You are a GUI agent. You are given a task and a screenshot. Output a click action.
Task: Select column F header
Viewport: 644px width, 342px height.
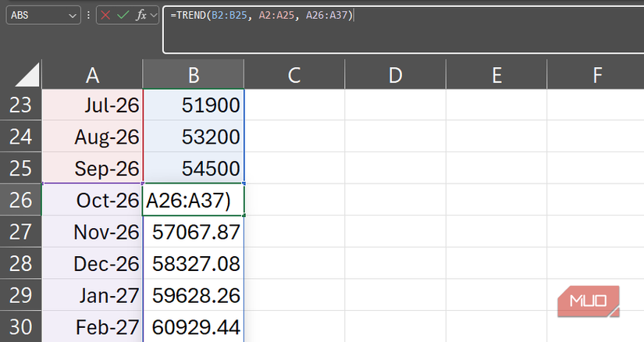[596, 75]
